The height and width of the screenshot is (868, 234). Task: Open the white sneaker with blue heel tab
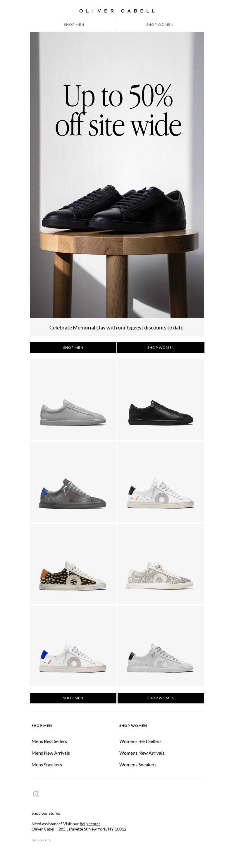click(73, 646)
